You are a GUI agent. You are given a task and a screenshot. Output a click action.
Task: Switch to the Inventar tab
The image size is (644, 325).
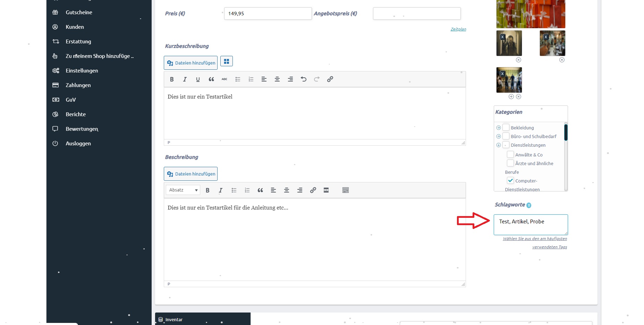(x=203, y=319)
